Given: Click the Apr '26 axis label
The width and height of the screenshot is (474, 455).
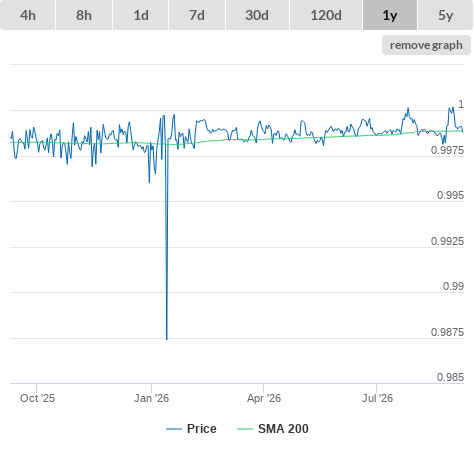Looking at the screenshot, I should 264,398.
